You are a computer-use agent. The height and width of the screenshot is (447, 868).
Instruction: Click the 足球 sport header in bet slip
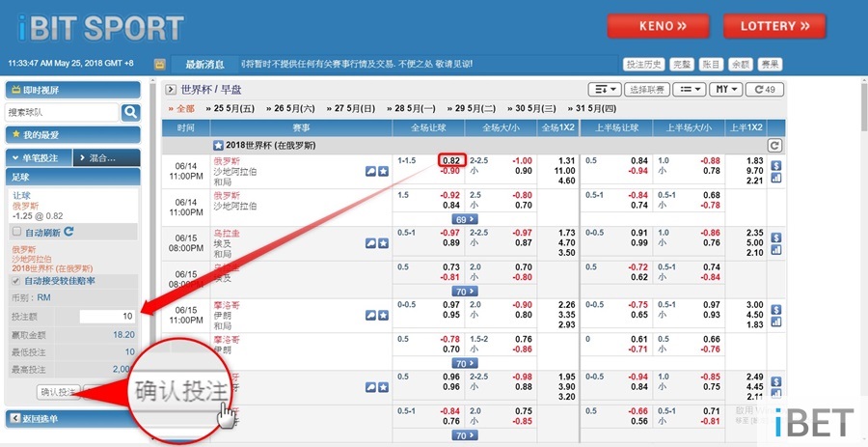point(73,178)
